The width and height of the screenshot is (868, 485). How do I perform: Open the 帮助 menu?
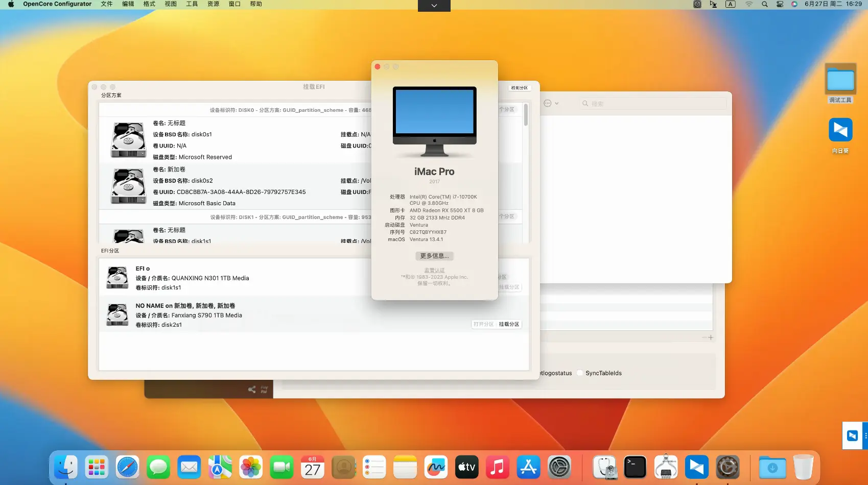click(x=255, y=4)
